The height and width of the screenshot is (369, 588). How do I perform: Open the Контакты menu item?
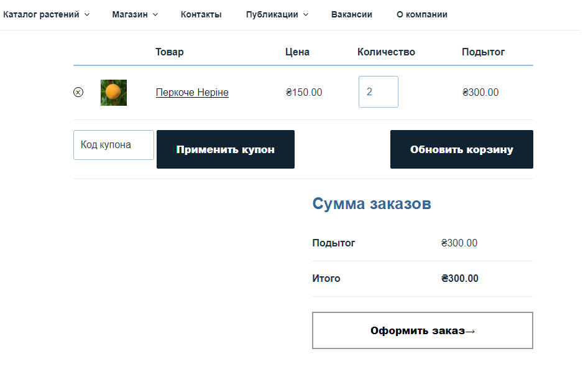tap(201, 14)
